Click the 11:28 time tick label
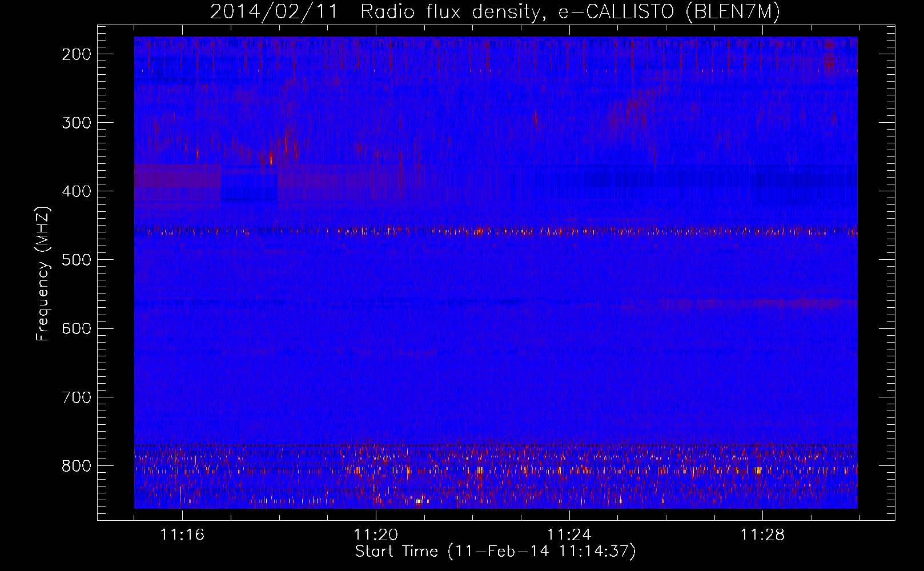The image size is (924, 571). pos(762,535)
